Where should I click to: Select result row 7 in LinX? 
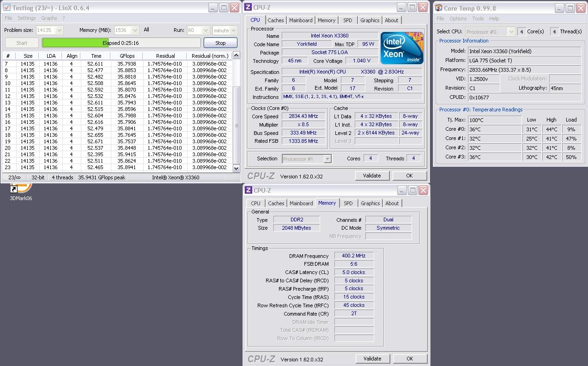(x=117, y=64)
